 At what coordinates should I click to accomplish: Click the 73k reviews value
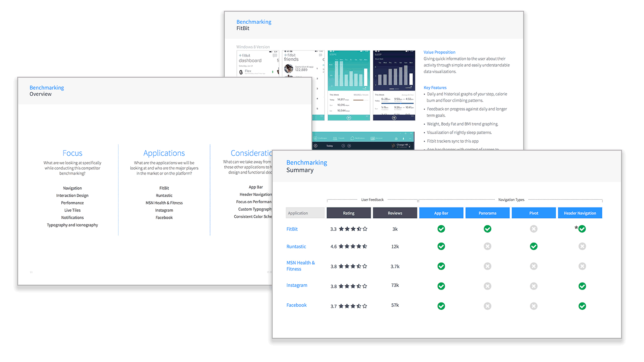pyautogui.click(x=395, y=285)
